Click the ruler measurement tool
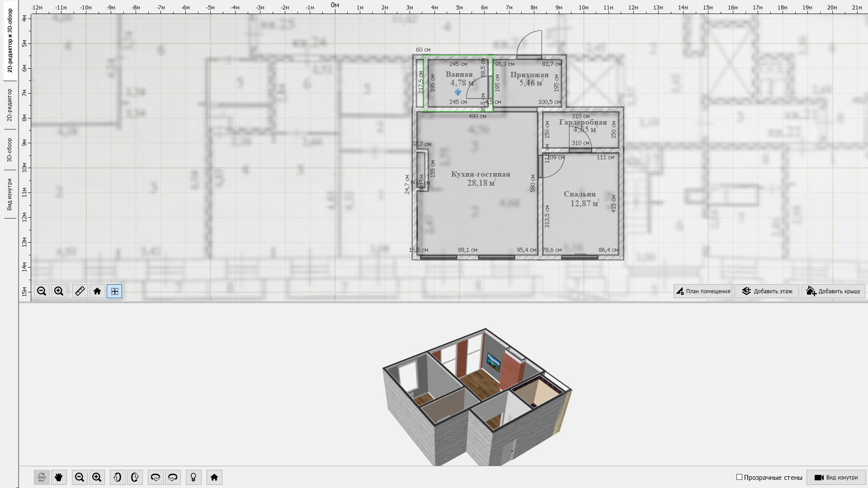The height and width of the screenshot is (488, 868). 80,291
